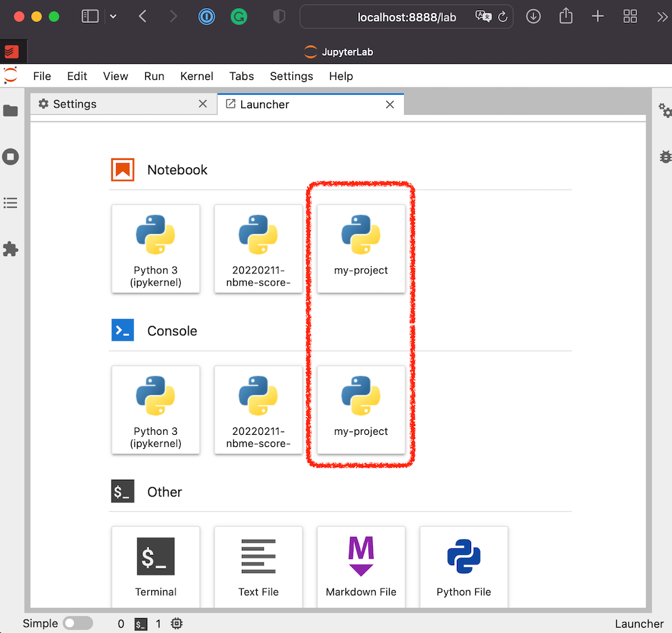Toggle Simple interface mode switch
672x633 pixels.
(77, 623)
